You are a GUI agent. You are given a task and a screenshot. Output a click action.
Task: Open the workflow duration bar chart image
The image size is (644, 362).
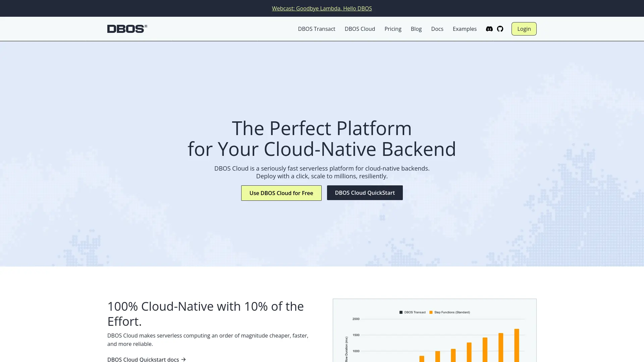pyautogui.click(x=434, y=330)
